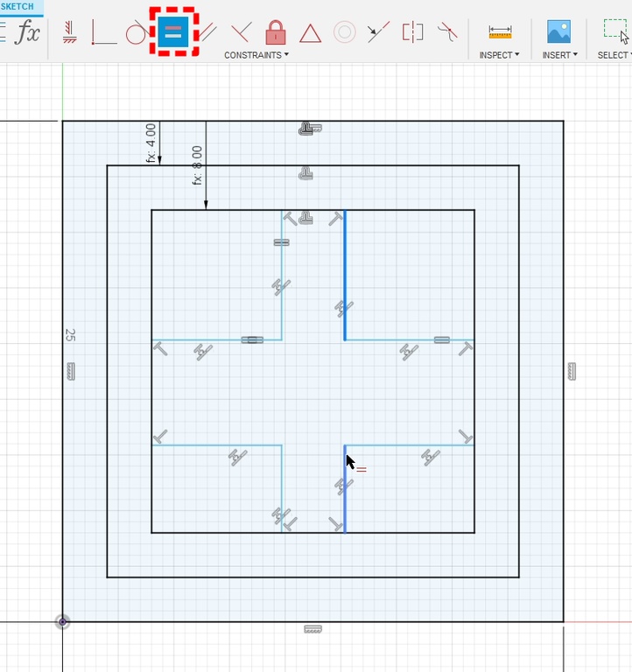632x672 pixels.
Task: Select the Coincident constraint tool
Action: tap(103, 33)
